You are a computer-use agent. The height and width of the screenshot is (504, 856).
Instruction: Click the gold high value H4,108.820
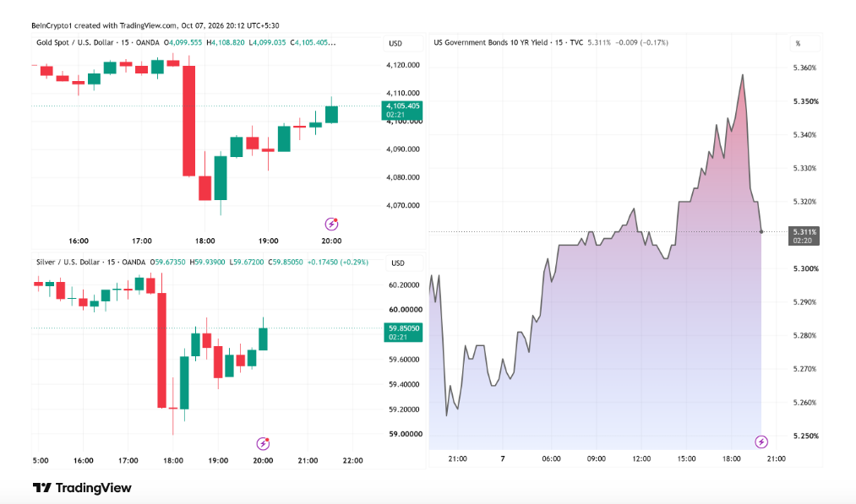pyautogui.click(x=226, y=42)
